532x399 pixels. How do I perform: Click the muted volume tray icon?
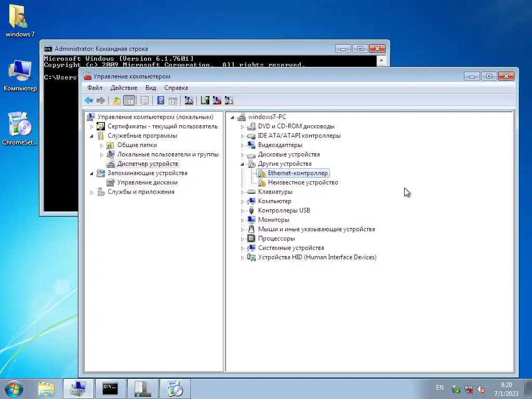click(481, 389)
